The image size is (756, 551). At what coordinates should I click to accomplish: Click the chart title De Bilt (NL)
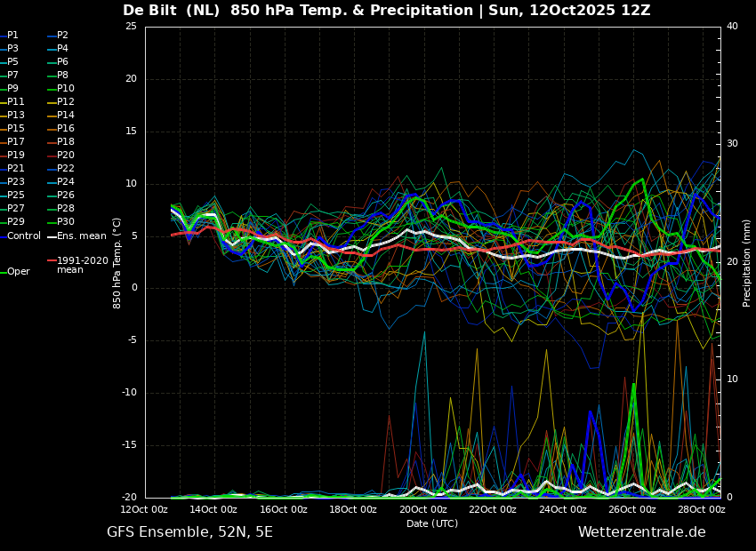(x=173, y=10)
